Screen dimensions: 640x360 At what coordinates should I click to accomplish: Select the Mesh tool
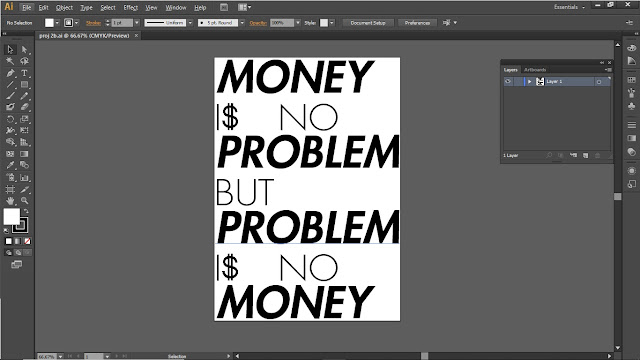point(10,154)
